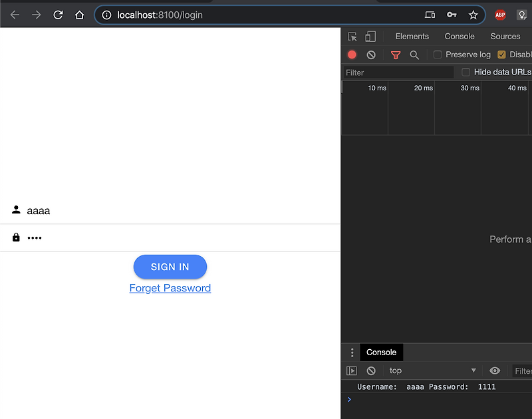Enable the Preserve log checkbox

click(x=437, y=55)
